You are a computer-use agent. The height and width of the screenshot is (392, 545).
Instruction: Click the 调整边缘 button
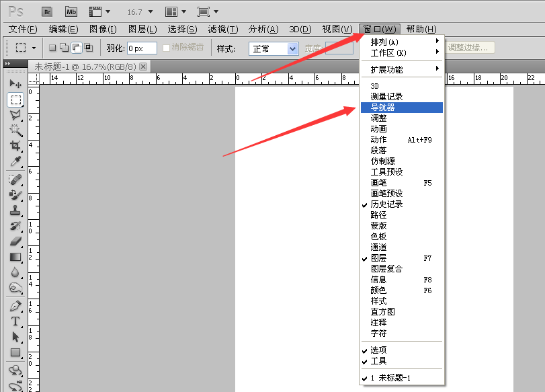click(470, 48)
